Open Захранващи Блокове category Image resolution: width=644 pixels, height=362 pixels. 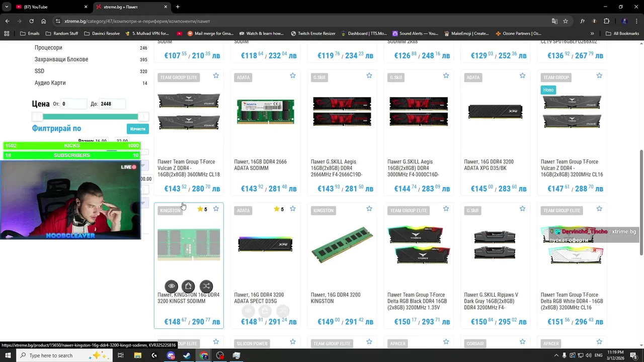(x=61, y=59)
